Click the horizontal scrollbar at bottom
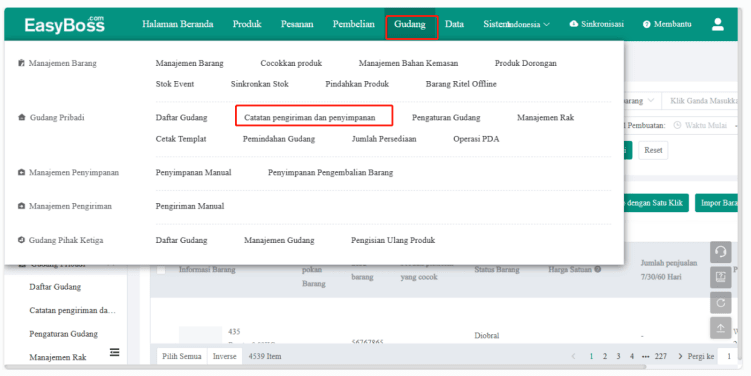Image resolution: width=751 pixels, height=376 pixels. 326,367
